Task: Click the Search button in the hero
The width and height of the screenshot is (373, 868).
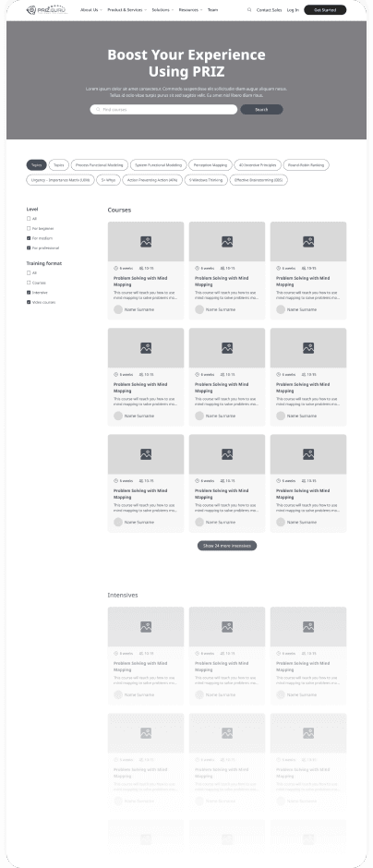Action: tap(261, 110)
